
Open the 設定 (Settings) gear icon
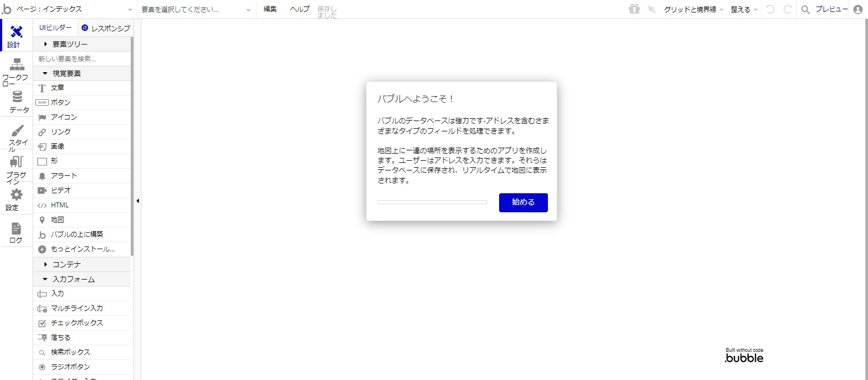click(17, 195)
